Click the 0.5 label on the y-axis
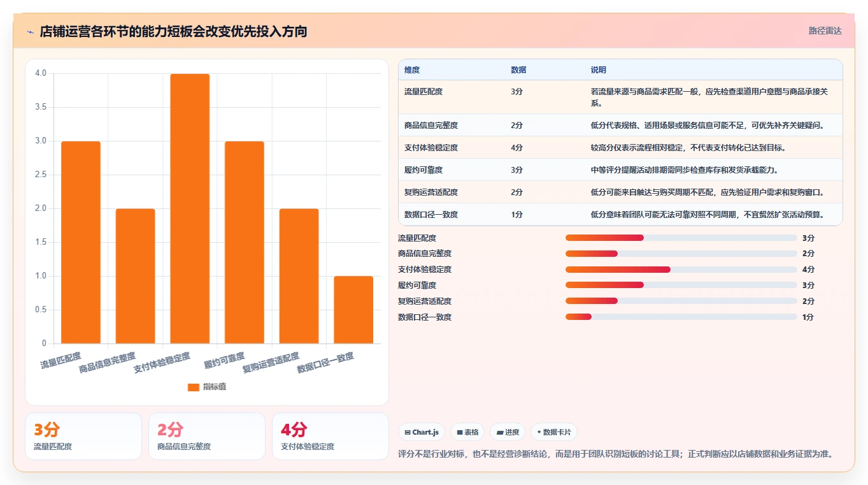Image resolution: width=868 pixels, height=485 pixels. point(41,310)
